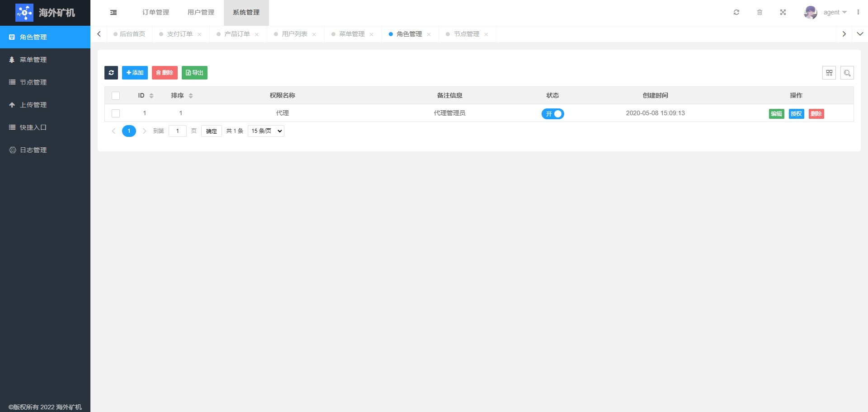The width and height of the screenshot is (868, 412).
Task: Click 授权 for the 代理 role
Action: [797, 114]
